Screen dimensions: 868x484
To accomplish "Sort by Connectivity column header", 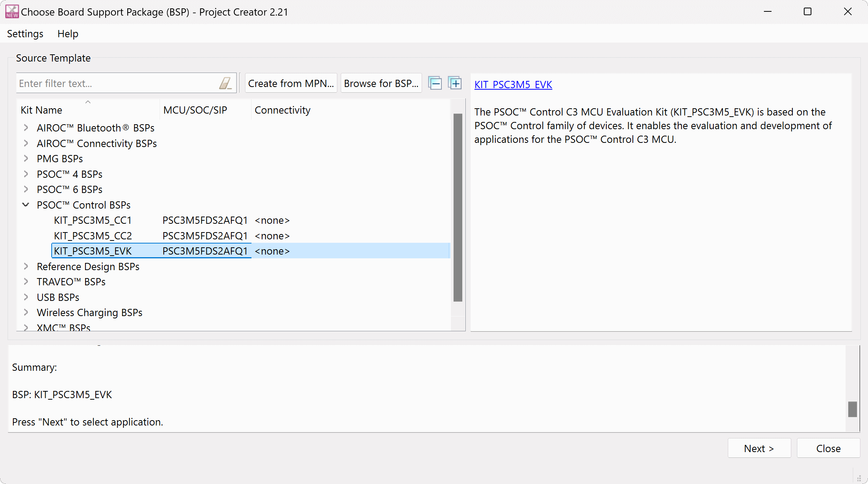I will (350, 110).
